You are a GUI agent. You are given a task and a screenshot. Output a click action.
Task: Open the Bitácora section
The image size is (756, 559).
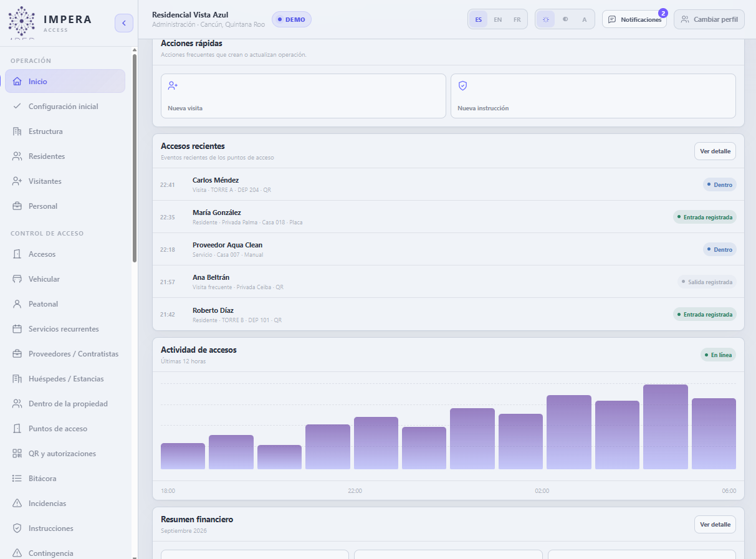[x=65, y=479]
